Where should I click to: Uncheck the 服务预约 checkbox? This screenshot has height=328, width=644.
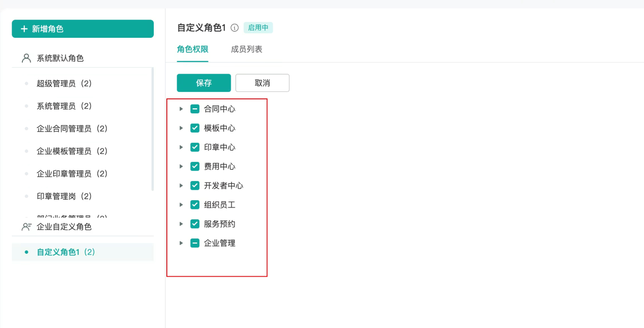click(195, 224)
